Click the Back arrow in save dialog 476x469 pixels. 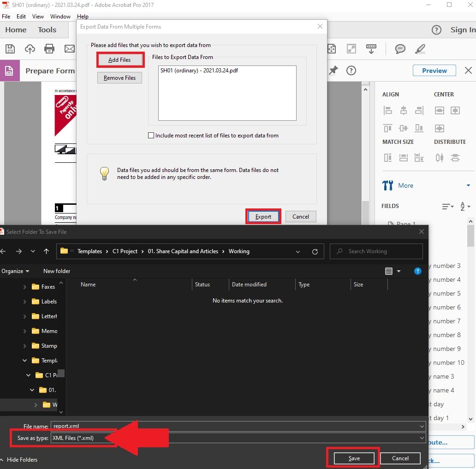[x=3, y=251]
